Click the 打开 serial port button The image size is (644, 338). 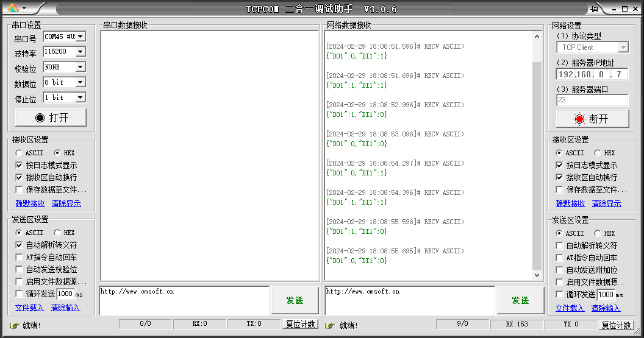51,118
